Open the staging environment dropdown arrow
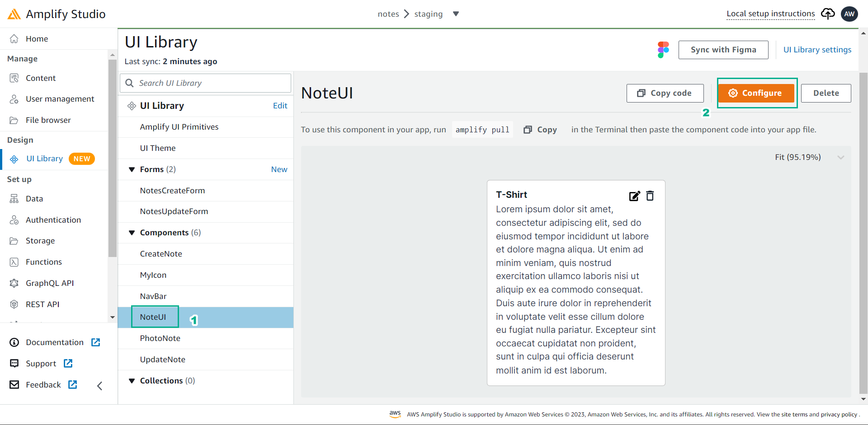Image resolution: width=868 pixels, height=425 pixels. tap(456, 14)
